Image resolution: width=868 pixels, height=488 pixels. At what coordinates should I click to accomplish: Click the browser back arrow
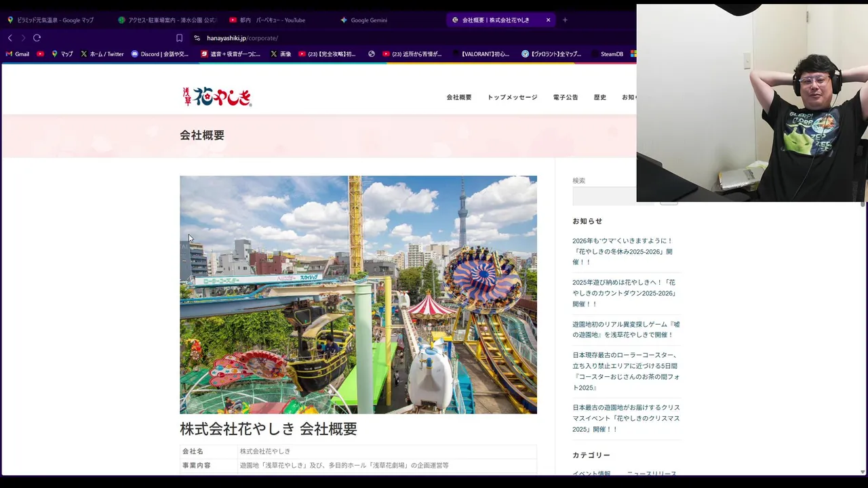[x=9, y=38]
